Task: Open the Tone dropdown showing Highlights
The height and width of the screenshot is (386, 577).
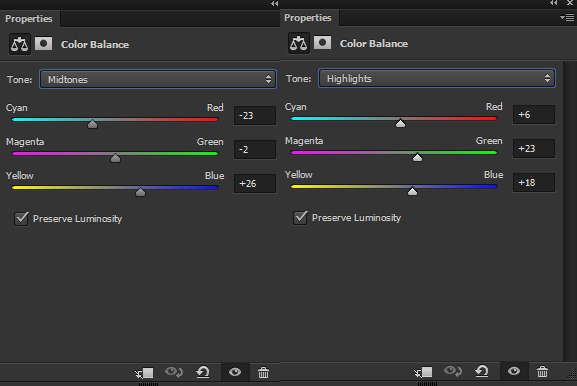Action: (x=437, y=78)
